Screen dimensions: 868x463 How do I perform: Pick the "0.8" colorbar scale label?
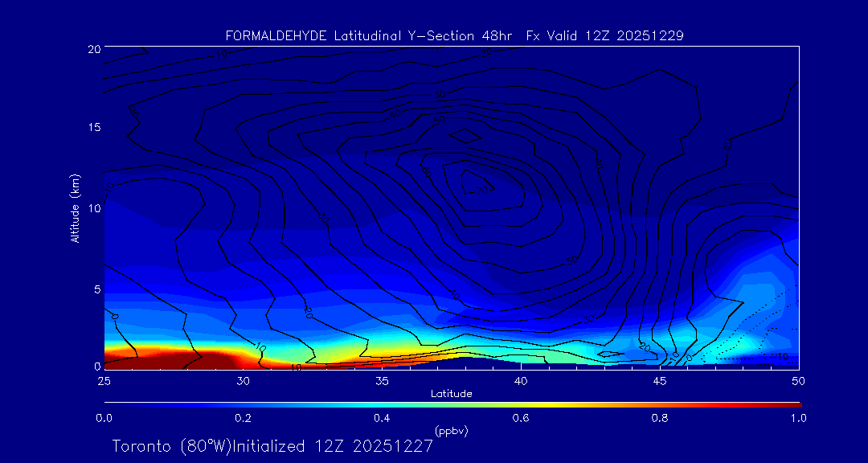point(660,418)
